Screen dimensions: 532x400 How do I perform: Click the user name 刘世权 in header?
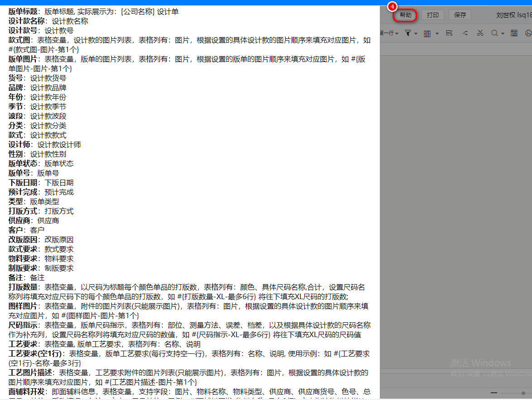pyautogui.click(x=506, y=15)
